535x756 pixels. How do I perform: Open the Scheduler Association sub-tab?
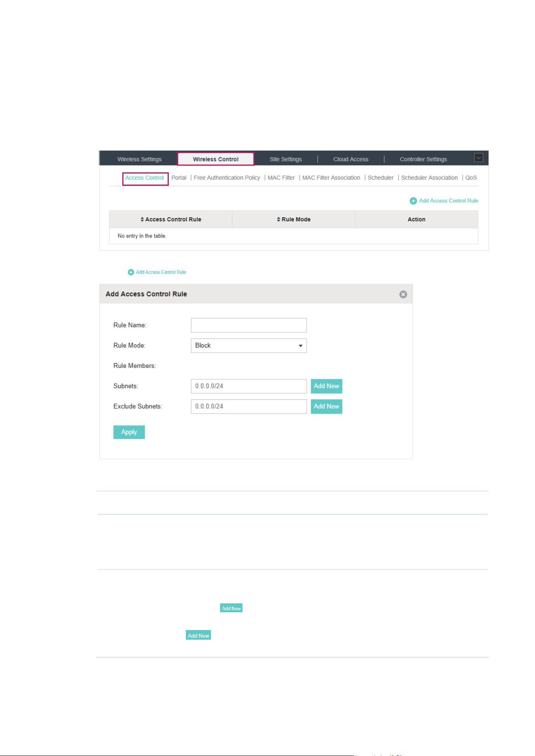pyautogui.click(x=429, y=178)
